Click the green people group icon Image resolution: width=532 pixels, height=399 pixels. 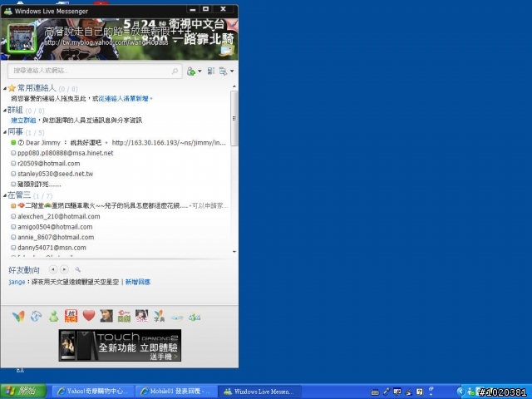(195, 317)
